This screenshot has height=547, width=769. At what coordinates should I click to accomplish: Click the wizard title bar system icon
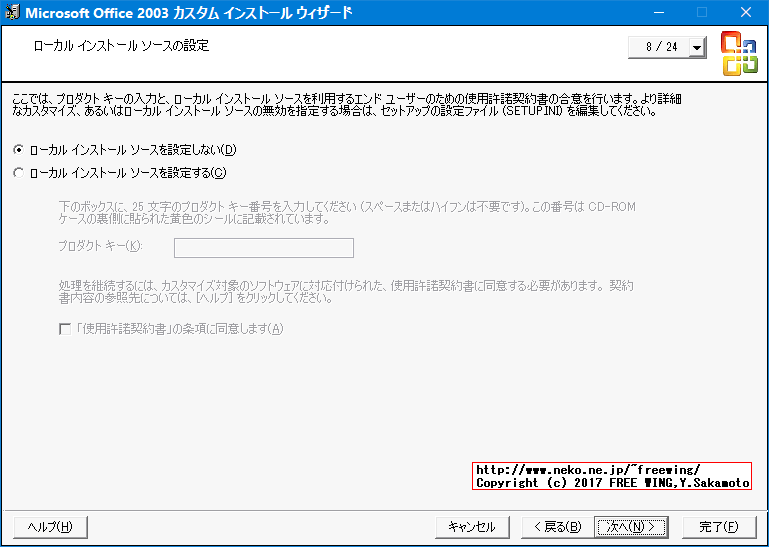[x=13, y=12]
